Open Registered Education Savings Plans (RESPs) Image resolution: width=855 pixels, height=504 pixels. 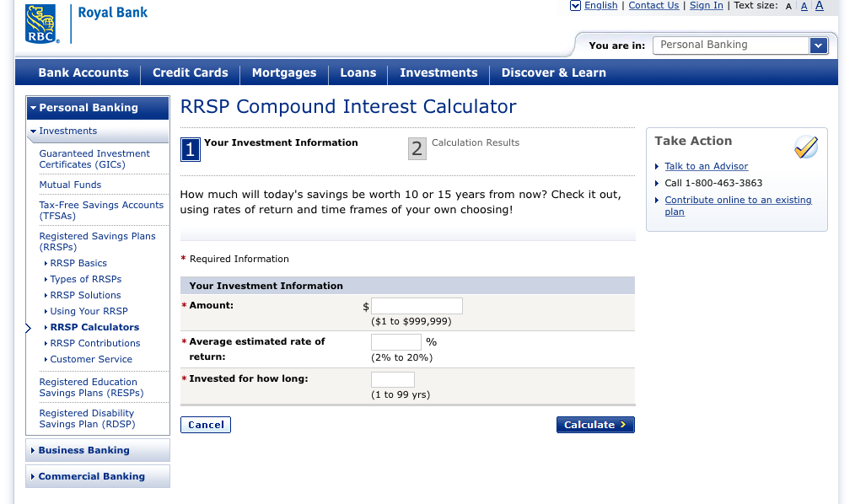coord(92,388)
